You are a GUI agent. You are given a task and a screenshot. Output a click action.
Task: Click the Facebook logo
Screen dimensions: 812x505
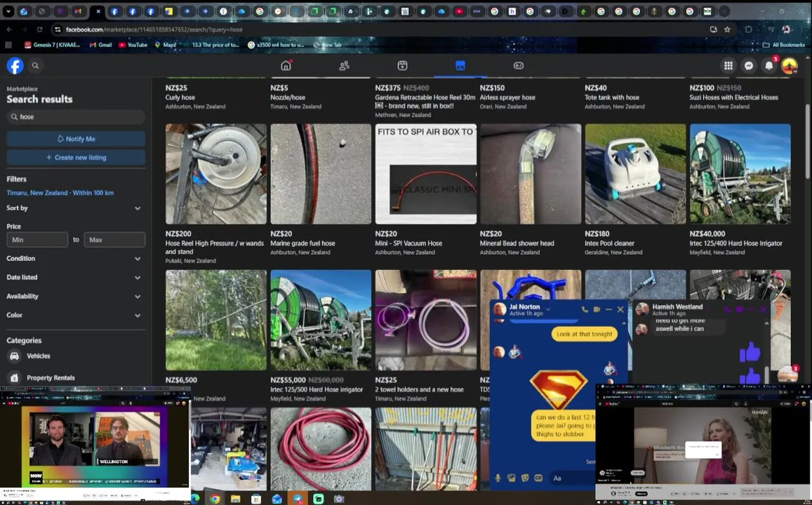15,66
